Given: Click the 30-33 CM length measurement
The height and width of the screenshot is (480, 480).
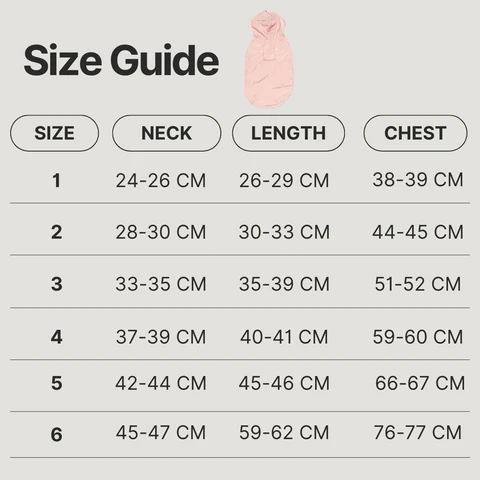Looking at the screenshot, I should [x=284, y=232].
